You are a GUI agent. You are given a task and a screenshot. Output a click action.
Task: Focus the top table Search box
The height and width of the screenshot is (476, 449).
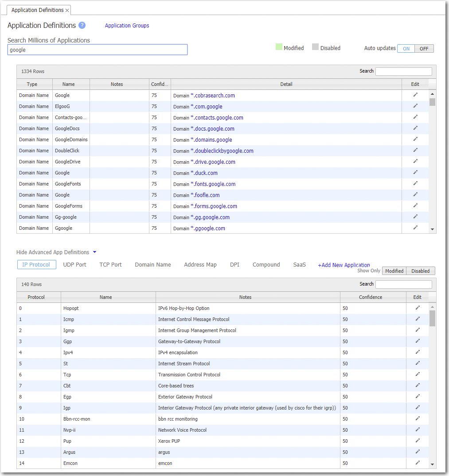[403, 71]
